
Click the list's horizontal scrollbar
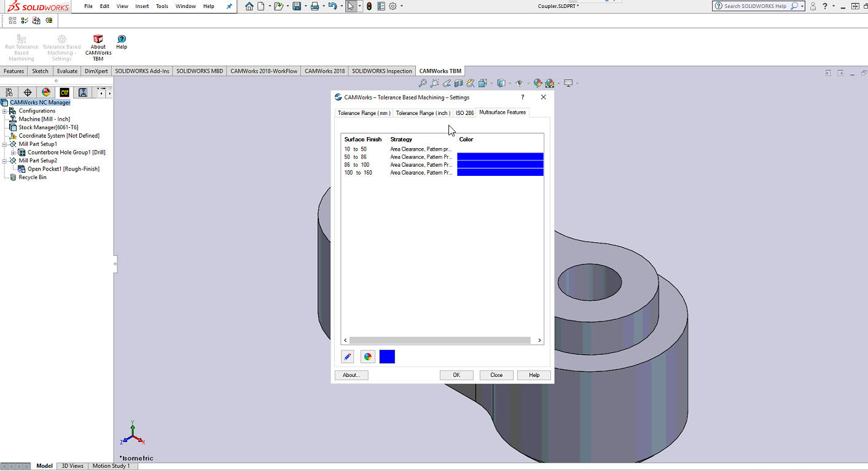pyautogui.click(x=440, y=340)
